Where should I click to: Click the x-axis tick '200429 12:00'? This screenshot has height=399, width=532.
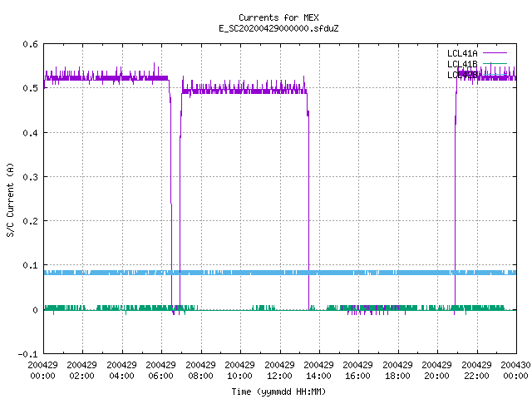point(279,370)
